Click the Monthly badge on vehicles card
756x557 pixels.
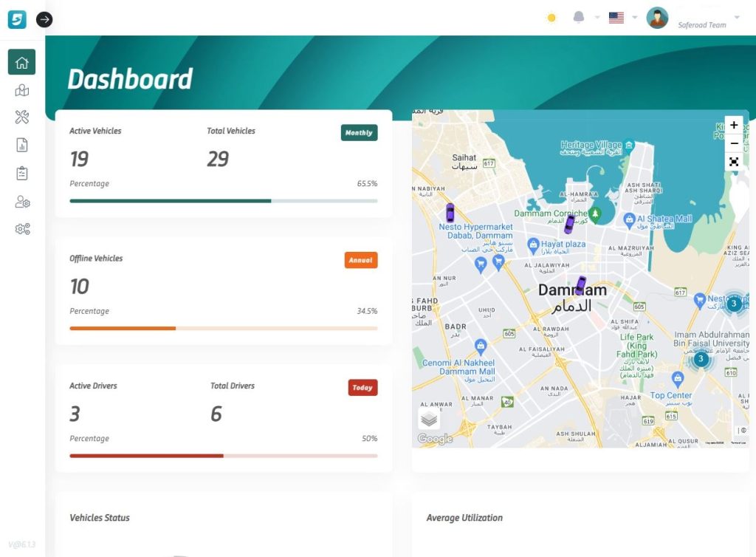(x=359, y=133)
